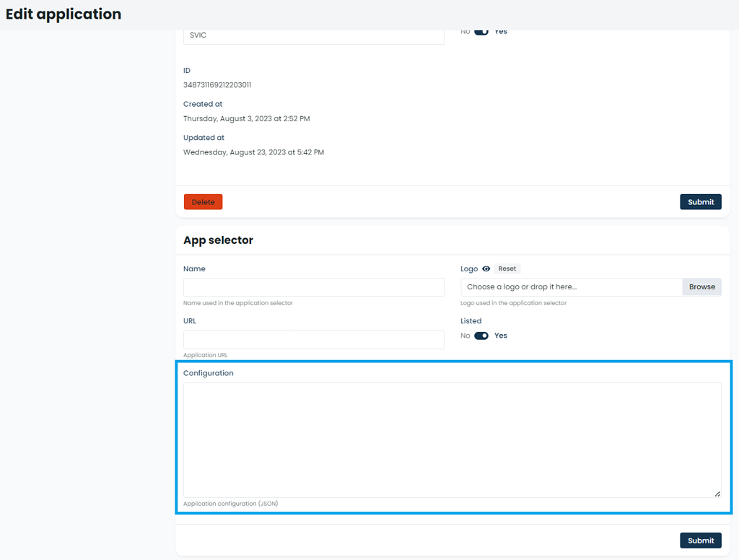The width and height of the screenshot is (739, 560).
Task: Click the Configuration textarea resize handle
Action: coord(717,494)
